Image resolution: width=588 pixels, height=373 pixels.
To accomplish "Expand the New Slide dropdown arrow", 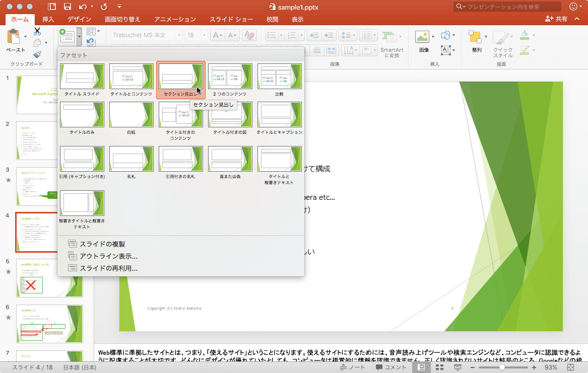I will click(79, 37).
